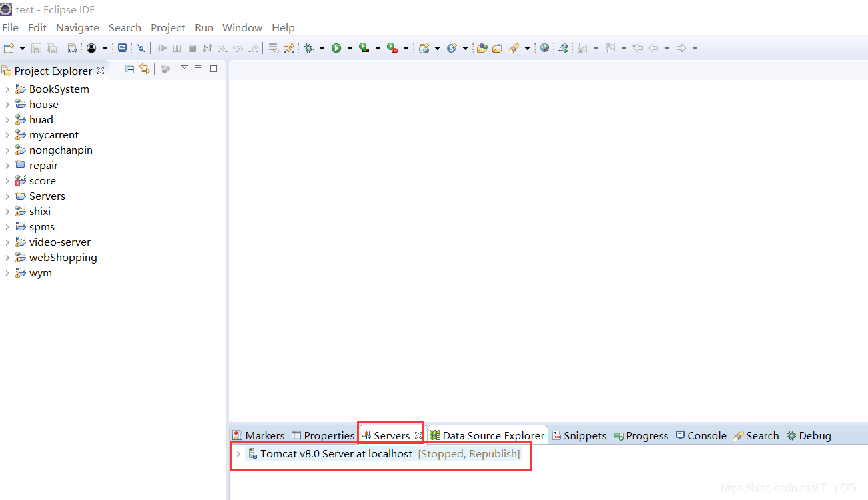
Task: Select the mycarrent project
Action: pyautogui.click(x=54, y=135)
